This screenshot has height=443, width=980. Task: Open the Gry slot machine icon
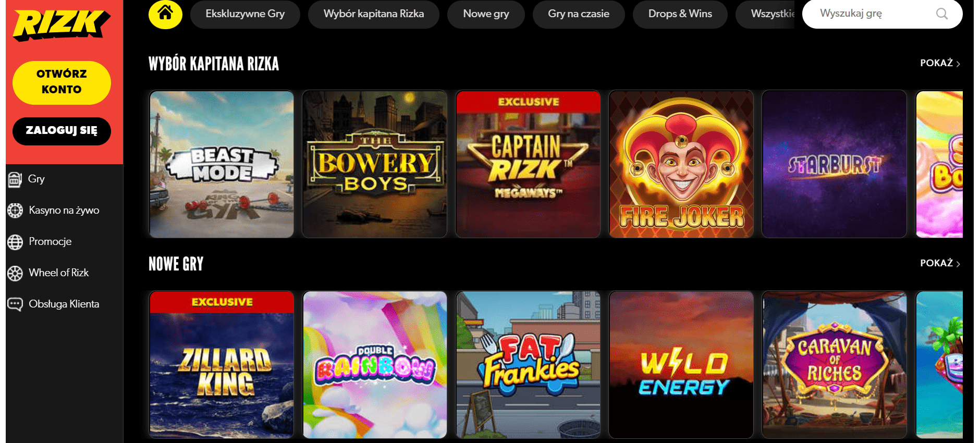point(15,179)
